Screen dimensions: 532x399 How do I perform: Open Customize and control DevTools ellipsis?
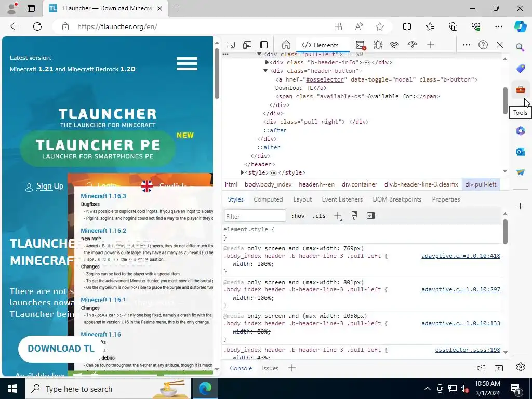pos(467,45)
